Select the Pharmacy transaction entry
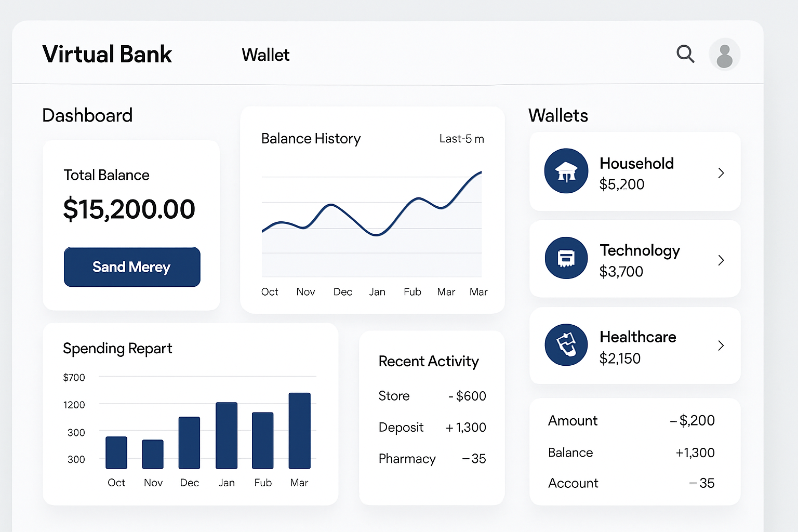Image resolution: width=798 pixels, height=532 pixels. [432, 459]
